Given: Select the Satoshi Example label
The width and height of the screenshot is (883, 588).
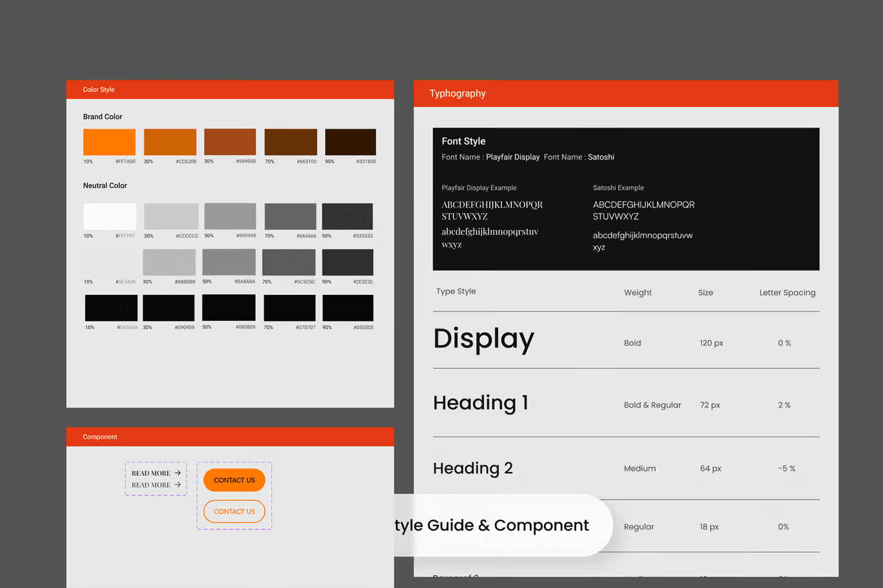Looking at the screenshot, I should [618, 188].
